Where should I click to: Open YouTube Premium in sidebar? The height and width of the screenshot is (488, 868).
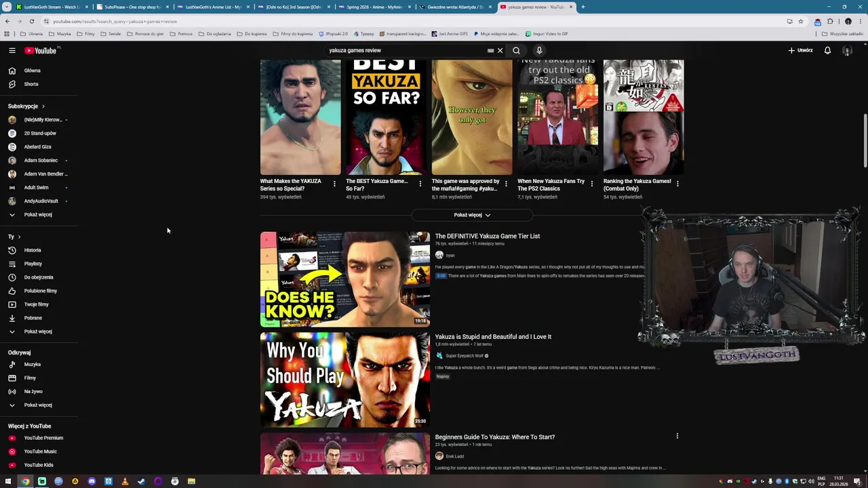click(x=43, y=438)
